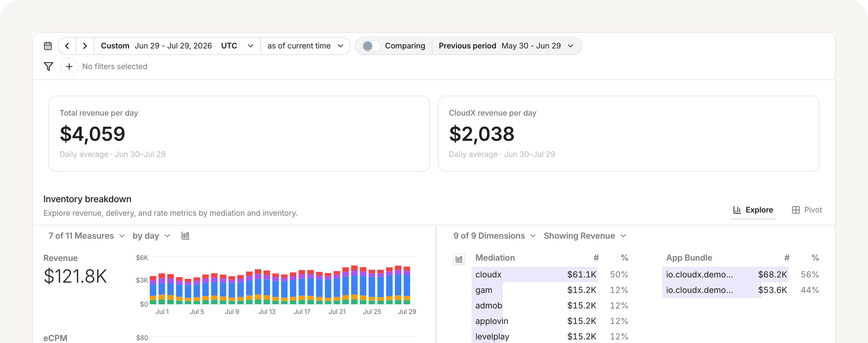Click No filters selected text
This screenshot has width=868, height=343.
click(x=114, y=66)
